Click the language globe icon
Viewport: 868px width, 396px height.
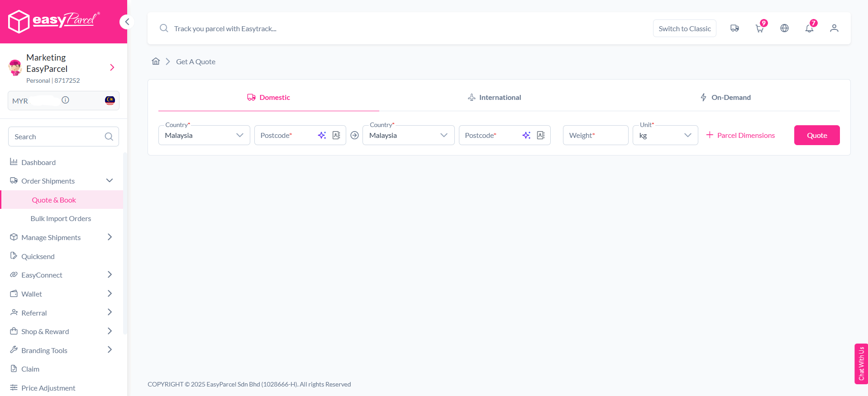[x=784, y=28]
